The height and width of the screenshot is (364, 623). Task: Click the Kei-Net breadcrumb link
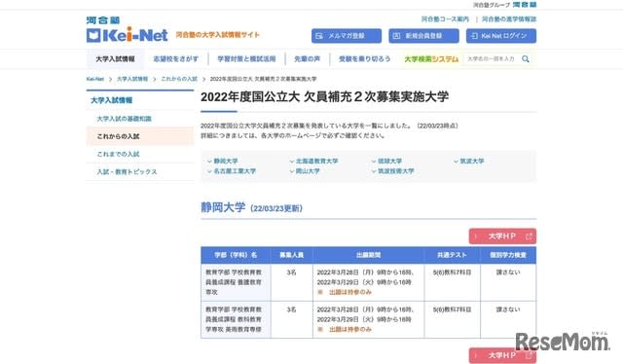click(x=95, y=79)
